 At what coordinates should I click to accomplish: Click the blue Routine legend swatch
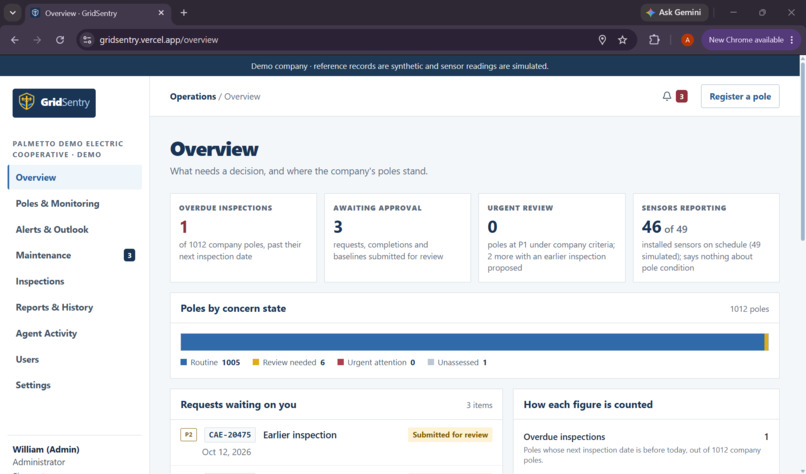pos(184,362)
